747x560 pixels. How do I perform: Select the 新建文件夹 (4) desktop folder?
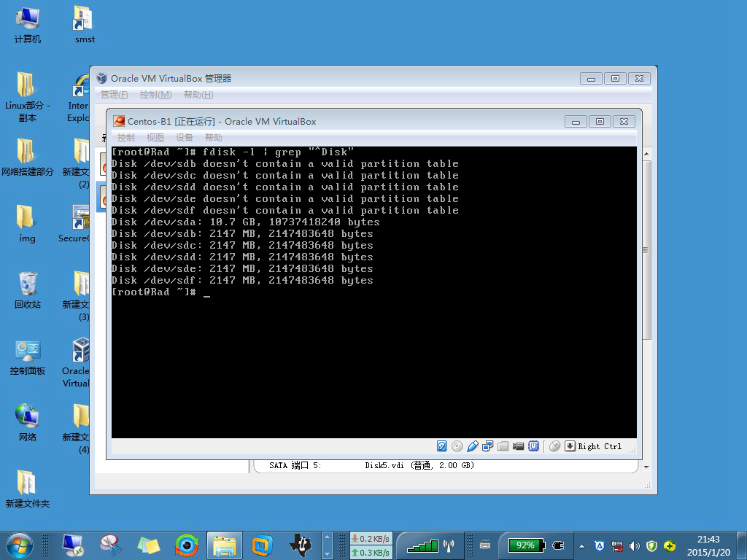pos(76,429)
